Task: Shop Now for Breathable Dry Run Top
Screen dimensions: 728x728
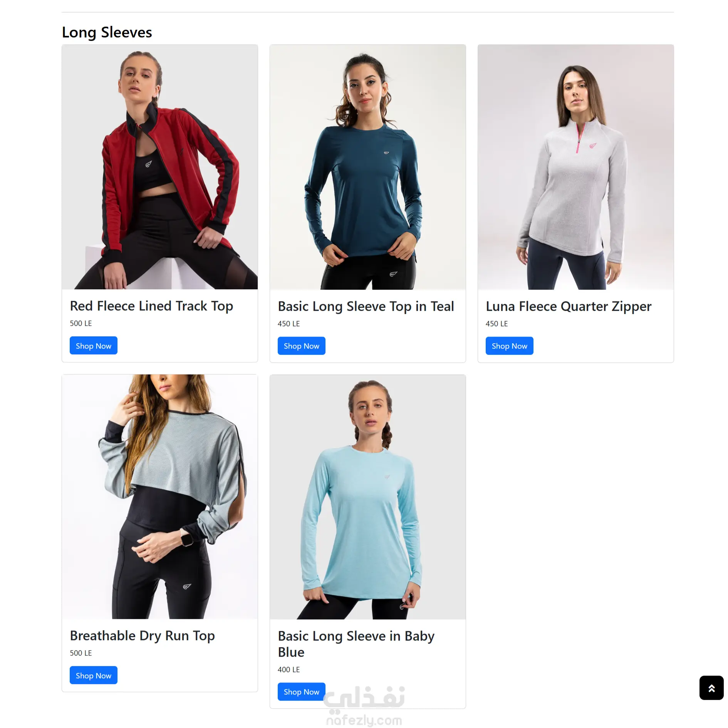Action: tap(94, 675)
